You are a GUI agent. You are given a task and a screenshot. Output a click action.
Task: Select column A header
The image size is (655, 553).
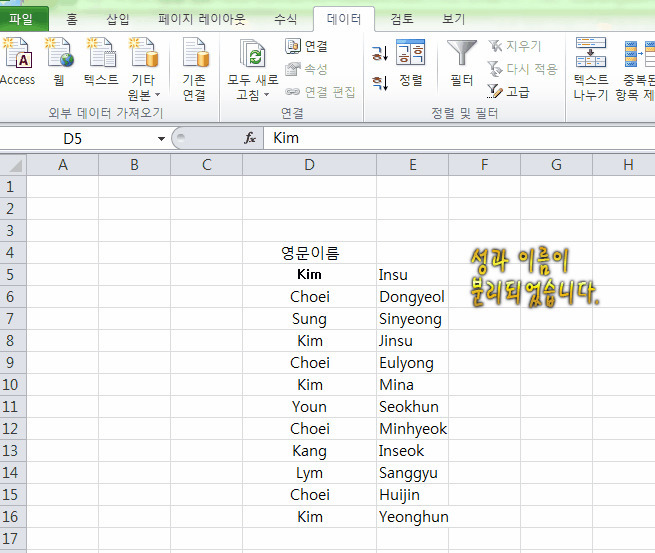pyautogui.click(x=63, y=165)
